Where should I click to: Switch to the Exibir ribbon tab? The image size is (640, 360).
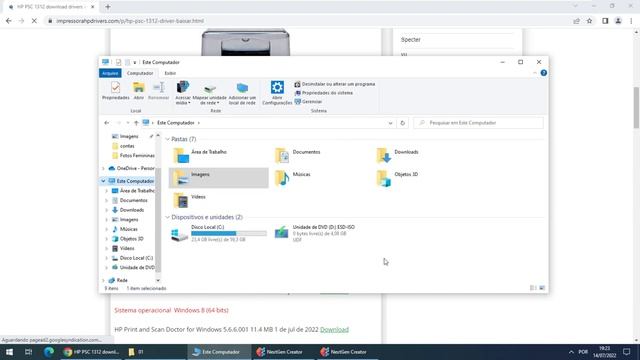click(x=170, y=73)
